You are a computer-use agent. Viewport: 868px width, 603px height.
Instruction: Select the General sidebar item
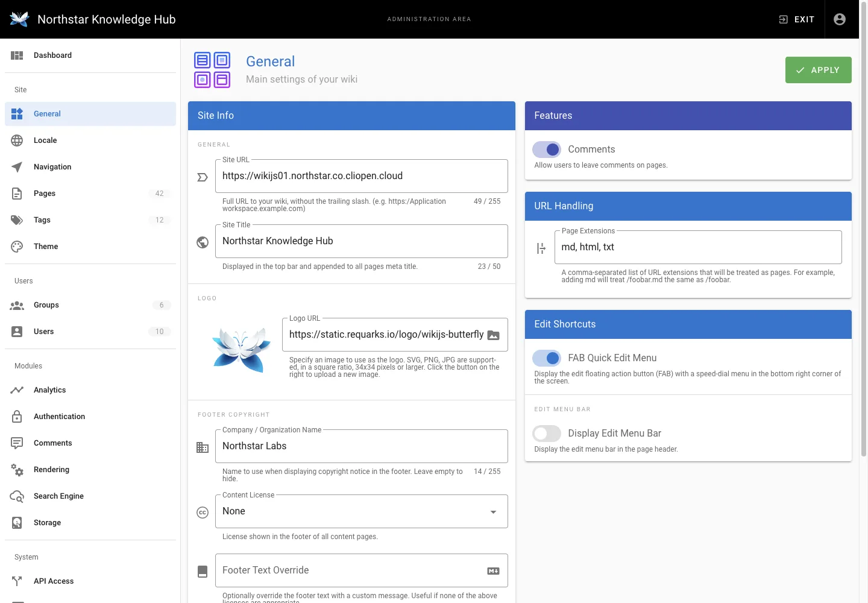pyautogui.click(x=90, y=114)
